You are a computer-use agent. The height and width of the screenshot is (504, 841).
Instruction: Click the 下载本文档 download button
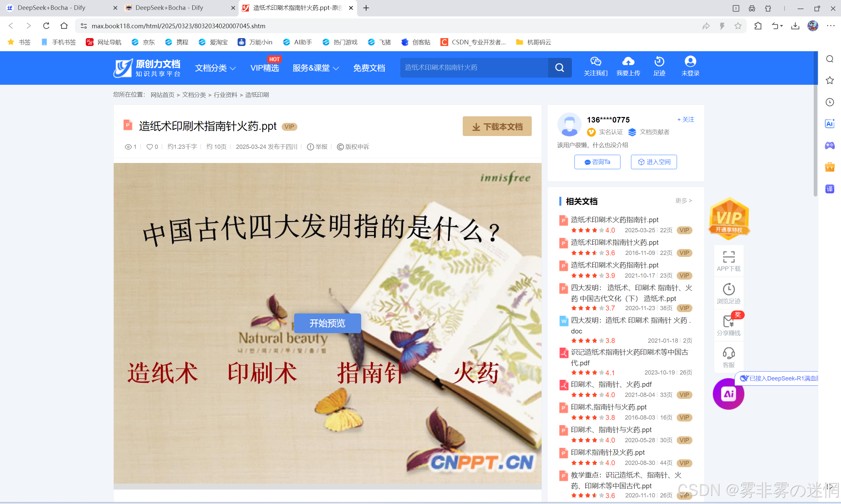(497, 127)
